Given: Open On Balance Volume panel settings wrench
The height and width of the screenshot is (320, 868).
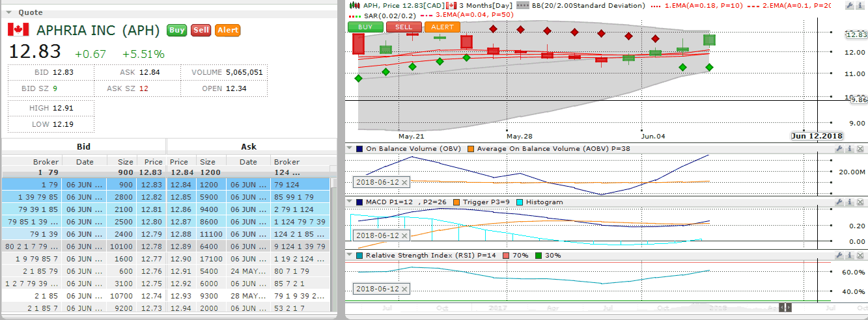Looking at the screenshot, I should tap(839, 148).
